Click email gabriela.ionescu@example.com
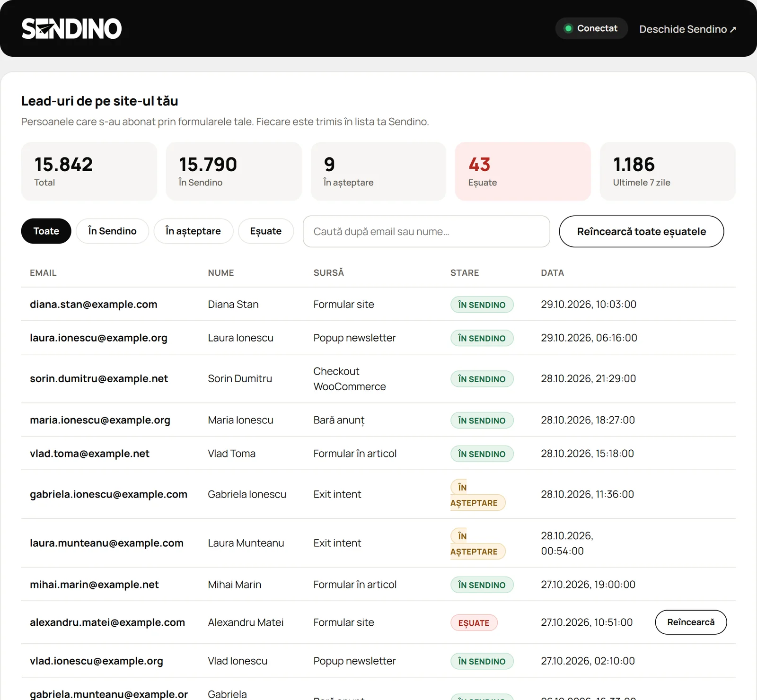Image resolution: width=757 pixels, height=700 pixels. pos(108,494)
